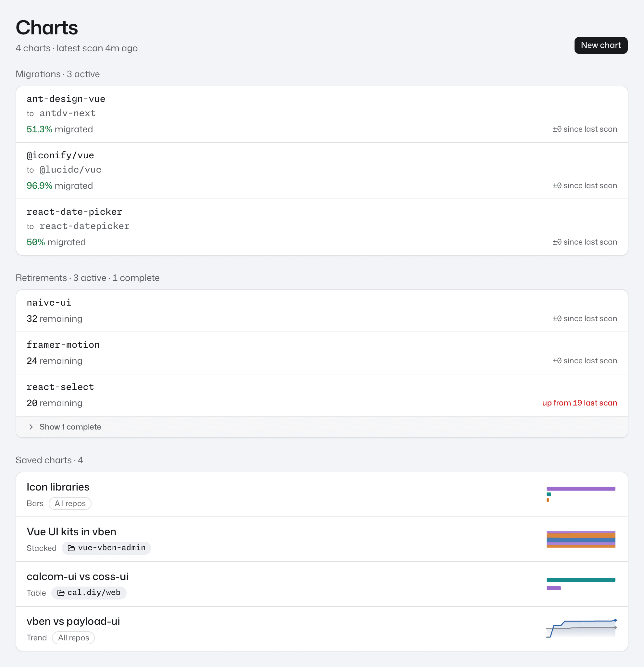Click the @lucide/vue target package name

(70, 170)
